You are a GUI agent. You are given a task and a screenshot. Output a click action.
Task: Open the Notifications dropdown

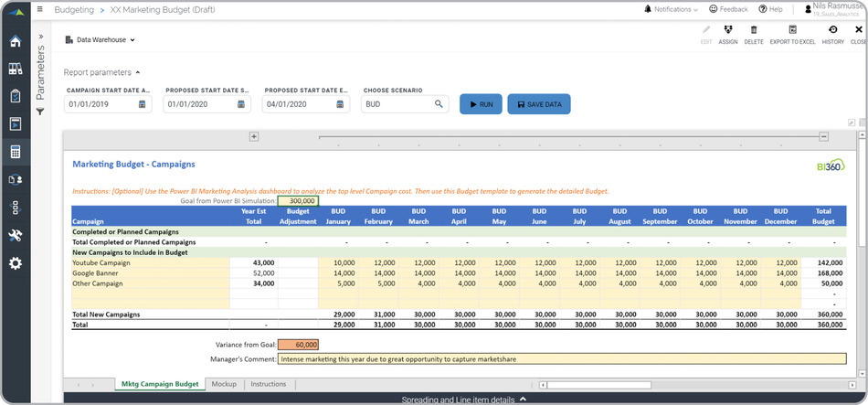pos(671,9)
